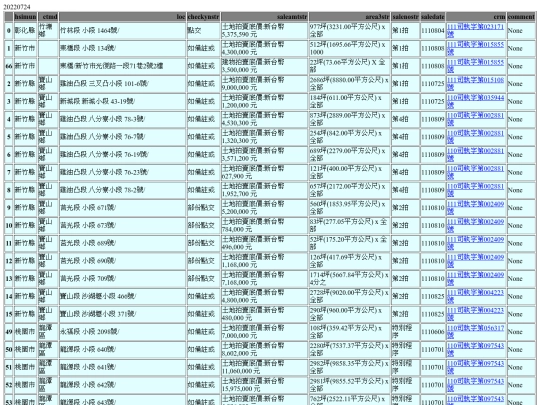Open case link 002409 in row 13
This screenshot has height=405, width=540.
click(x=475, y=279)
